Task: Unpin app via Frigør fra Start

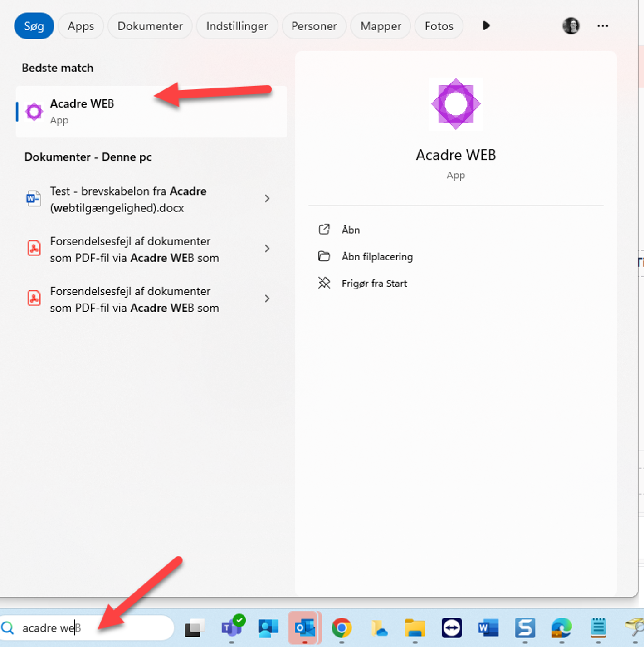Action: point(374,284)
